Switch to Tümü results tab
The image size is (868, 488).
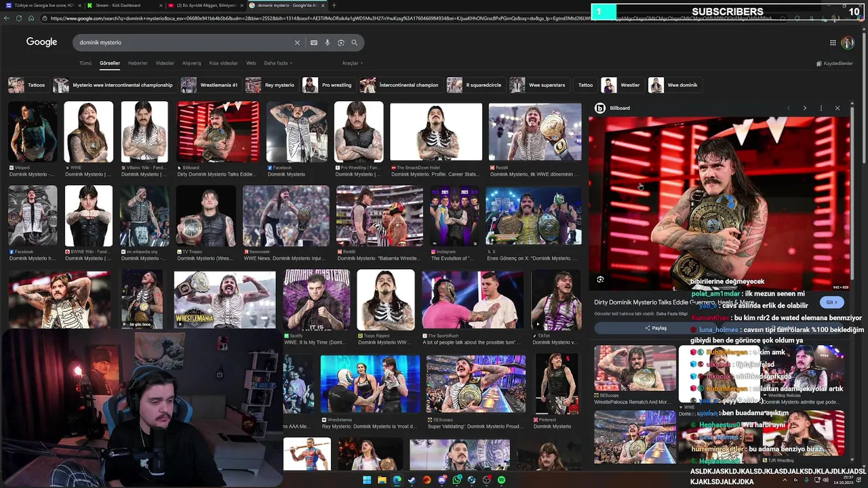pyautogui.click(x=85, y=63)
